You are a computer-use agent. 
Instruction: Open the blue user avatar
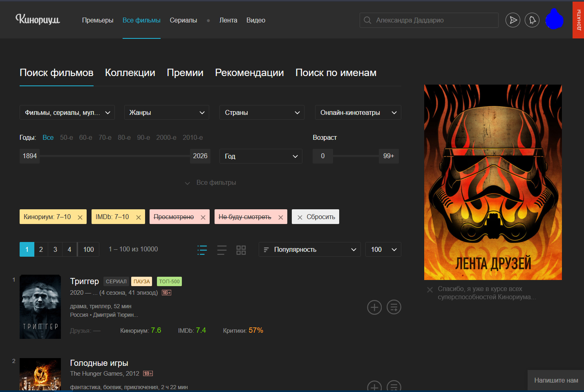click(555, 19)
